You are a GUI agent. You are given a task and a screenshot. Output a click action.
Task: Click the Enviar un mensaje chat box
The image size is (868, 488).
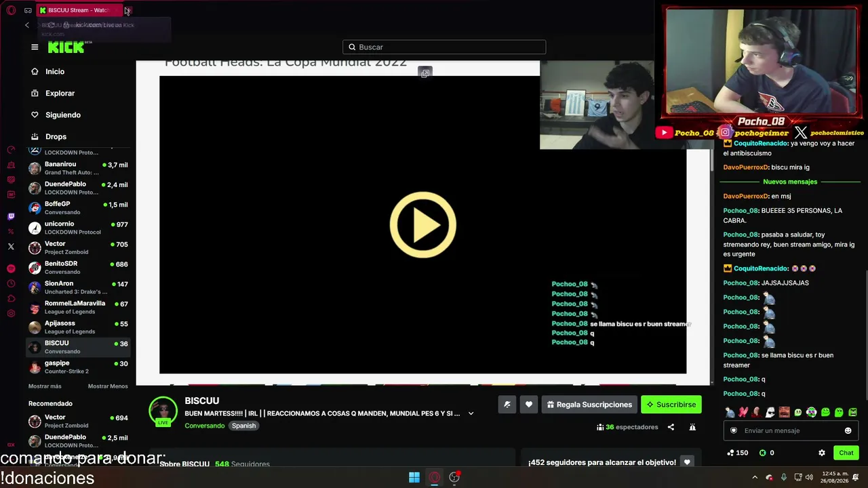coord(791,430)
